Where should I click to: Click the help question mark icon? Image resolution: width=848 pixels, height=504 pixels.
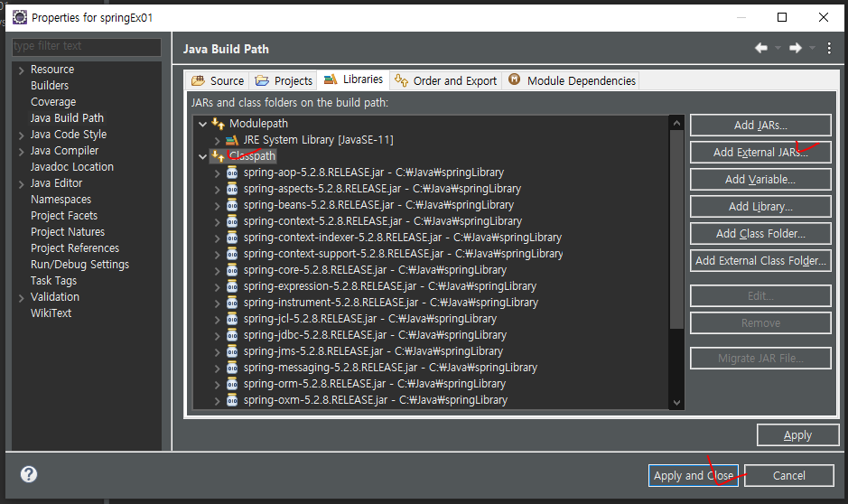[x=29, y=474]
